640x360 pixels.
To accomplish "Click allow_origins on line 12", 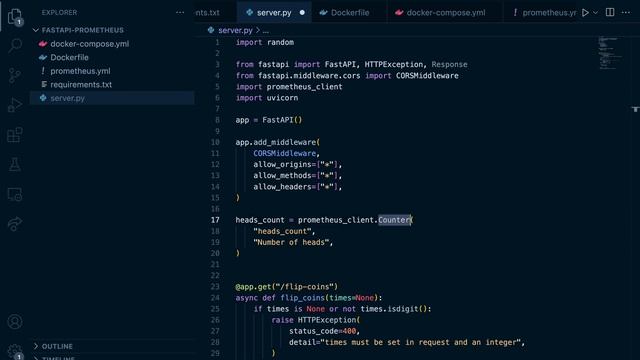I will [282, 164].
